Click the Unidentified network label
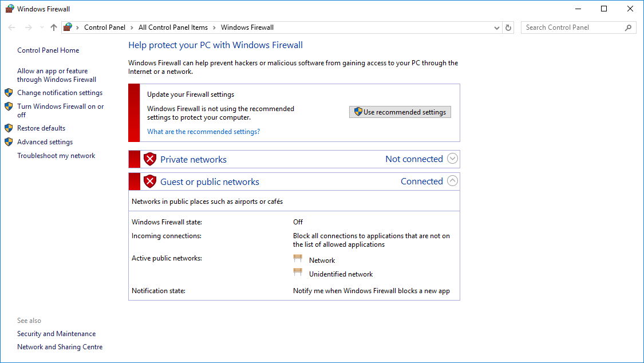This screenshot has width=644, height=363. click(x=341, y=274)
